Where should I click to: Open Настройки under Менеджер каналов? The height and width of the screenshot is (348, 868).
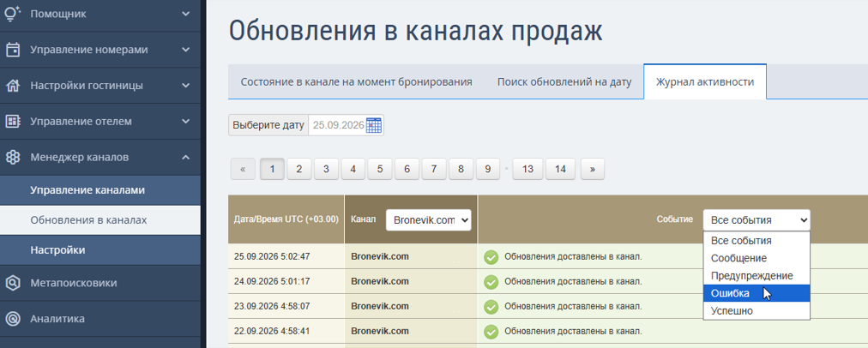point(100,250)
